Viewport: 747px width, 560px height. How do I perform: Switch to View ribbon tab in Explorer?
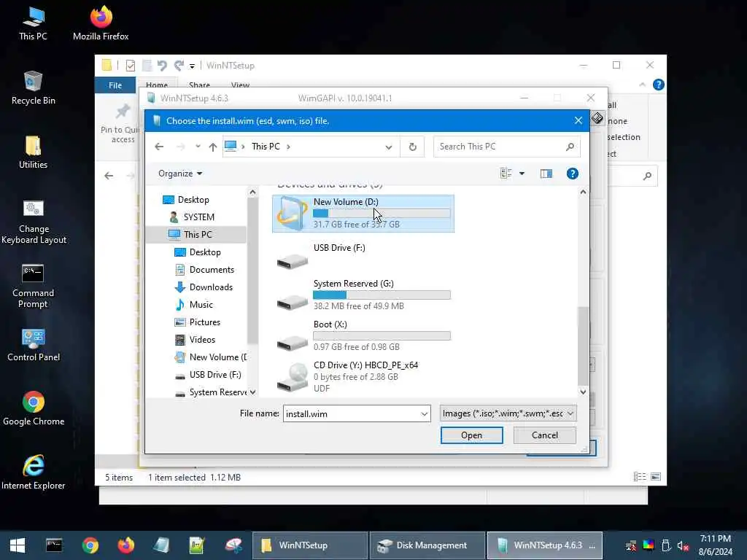pos(240,85)
